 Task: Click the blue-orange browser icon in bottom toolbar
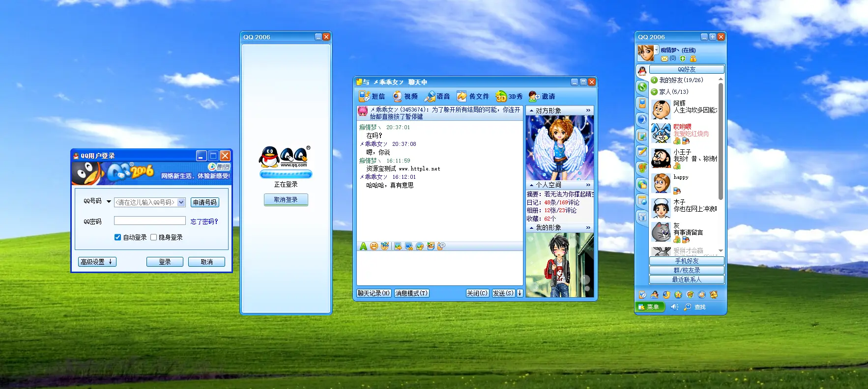pos(666,295)
